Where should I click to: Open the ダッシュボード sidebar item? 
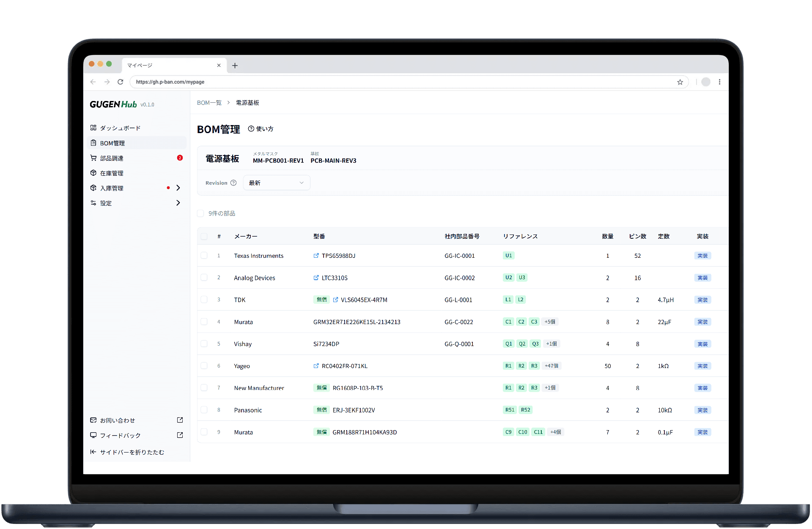[137, 128]
